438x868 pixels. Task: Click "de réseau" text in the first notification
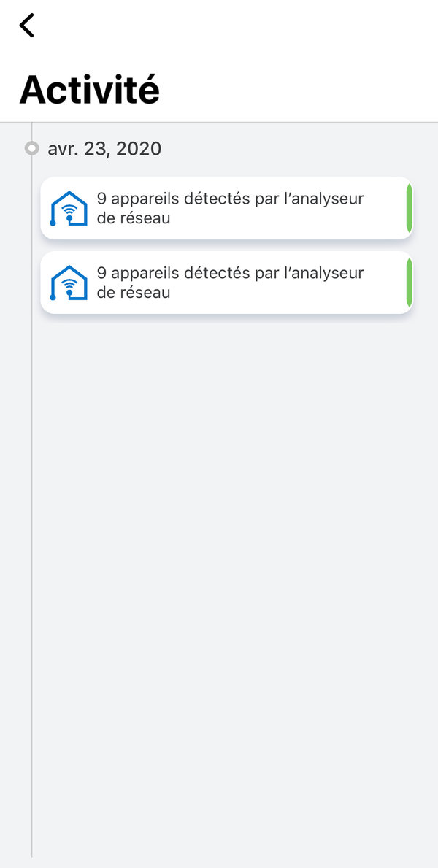134,218
